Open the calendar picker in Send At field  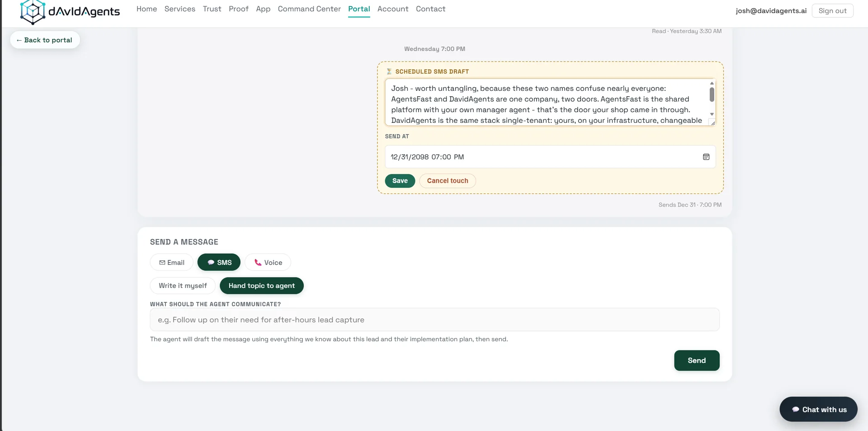706,157
